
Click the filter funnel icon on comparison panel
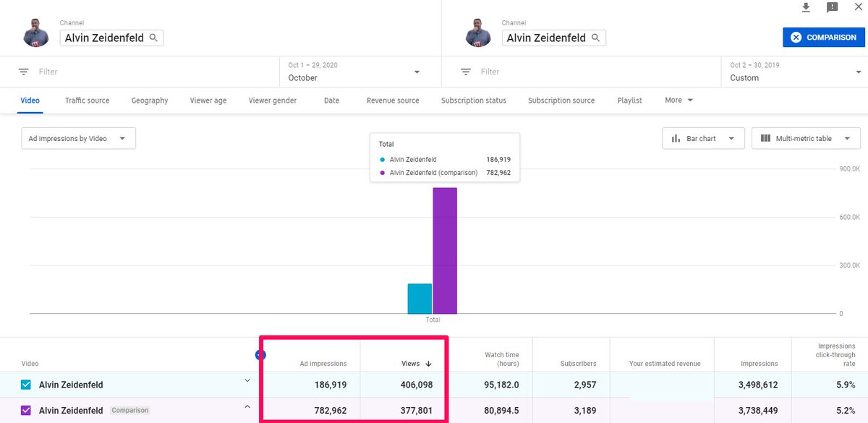point(467,71)
